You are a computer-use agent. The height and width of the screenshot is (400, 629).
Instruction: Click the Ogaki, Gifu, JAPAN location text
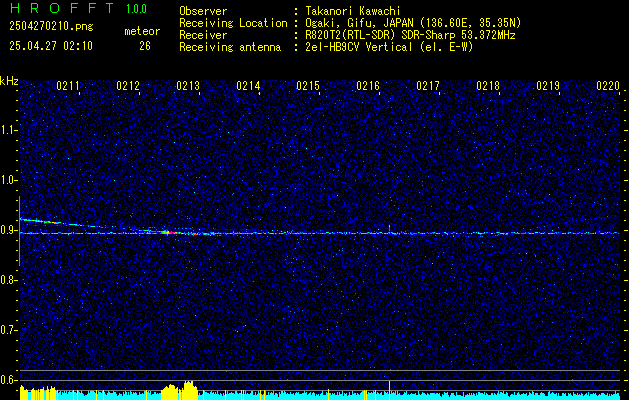click(x=411, y=23)
